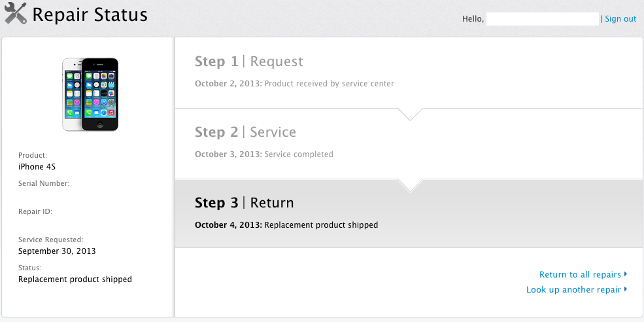
Task: Click the October 4 replacement shipped entry
Action: [286, 225]
